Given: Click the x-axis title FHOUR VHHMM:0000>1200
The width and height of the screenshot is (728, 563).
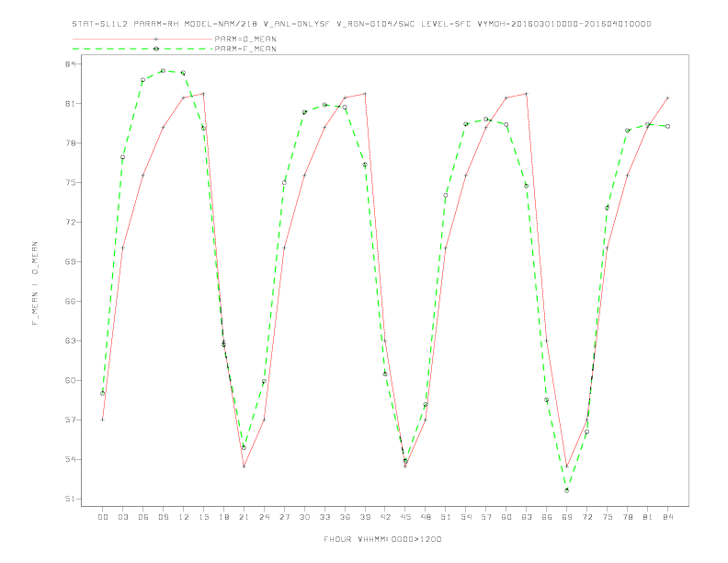Looking at the screenshot, I should (x=382, y=539).
